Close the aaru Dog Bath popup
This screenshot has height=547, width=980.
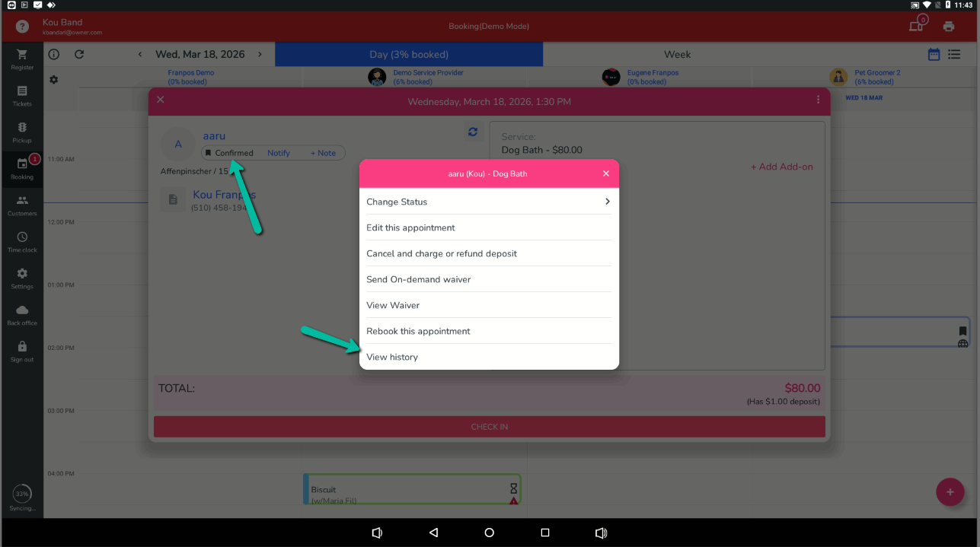[x=606, y=173]
